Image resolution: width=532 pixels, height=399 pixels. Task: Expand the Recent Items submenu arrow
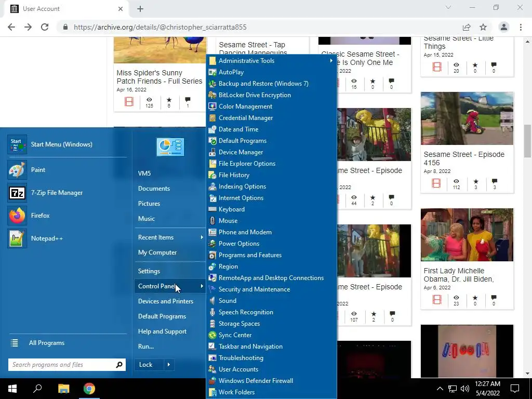(x=202, y=237)
